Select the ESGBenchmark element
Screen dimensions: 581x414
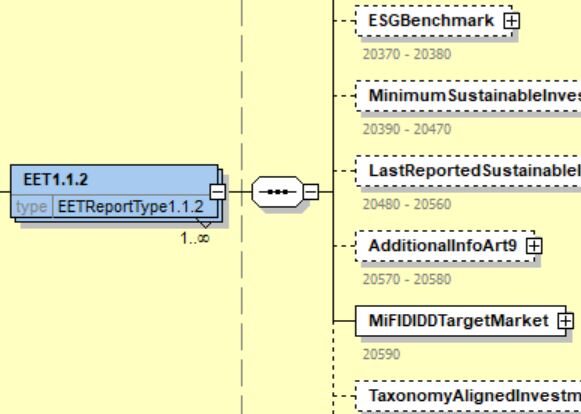pos(434,21)
